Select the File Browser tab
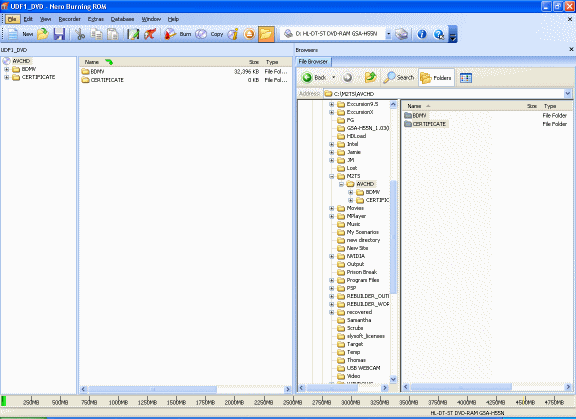 tap(313, 62)
